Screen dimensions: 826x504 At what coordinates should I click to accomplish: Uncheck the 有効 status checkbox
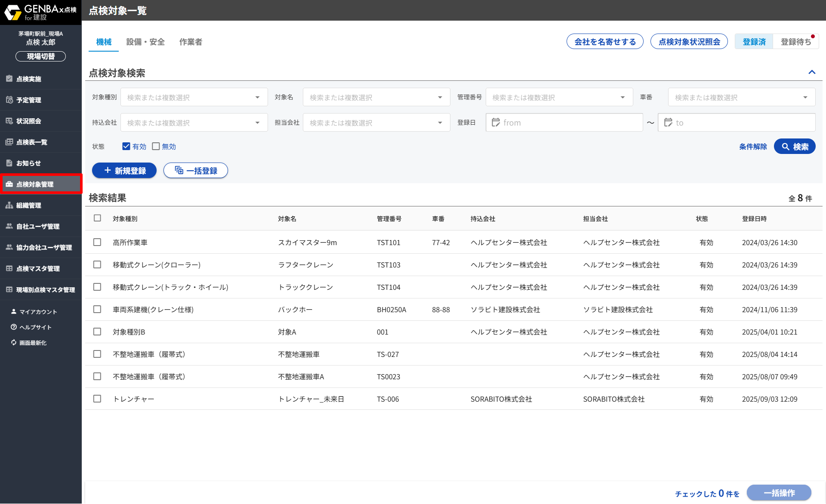click(126, 146)
